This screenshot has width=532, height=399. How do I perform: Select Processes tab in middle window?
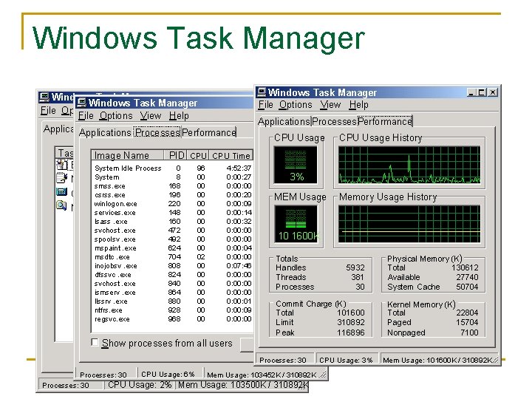[x=157, y=132]
